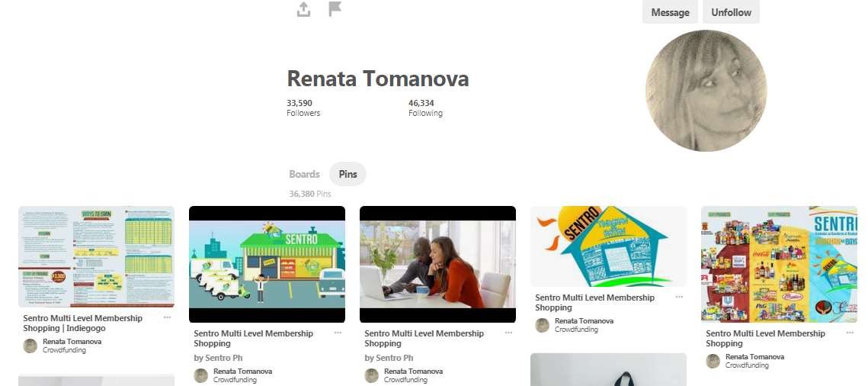Open the Sentro store animation video pin
This screenshot has height=386, width=868.
[267, 264]
